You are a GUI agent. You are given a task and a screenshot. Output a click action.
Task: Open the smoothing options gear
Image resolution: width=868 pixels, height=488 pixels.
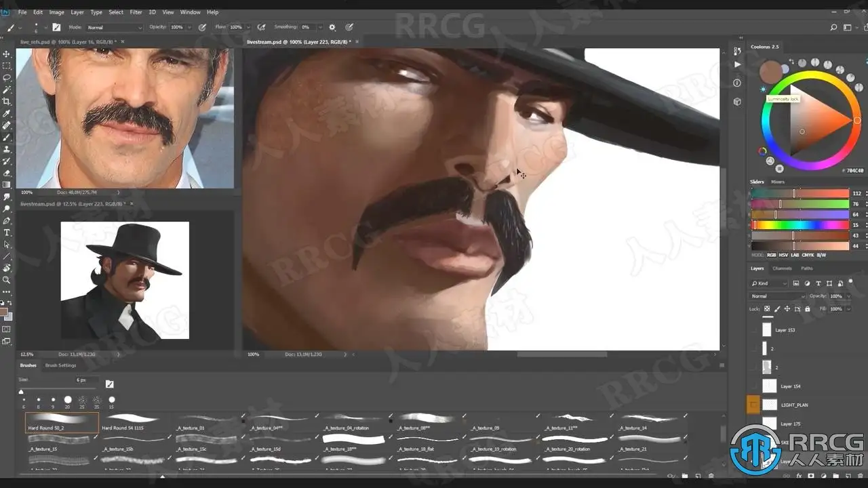tap(332, 27)
